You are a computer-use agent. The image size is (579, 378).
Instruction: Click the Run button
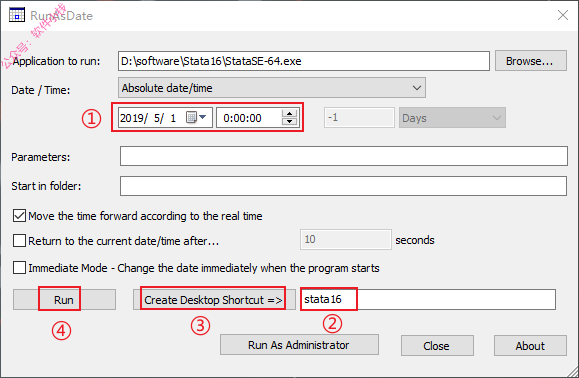tap(64, 299)
